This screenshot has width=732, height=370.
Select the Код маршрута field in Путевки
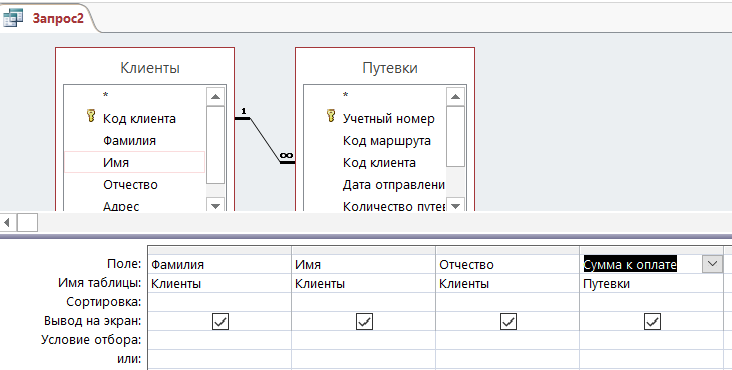pos(374,140)
